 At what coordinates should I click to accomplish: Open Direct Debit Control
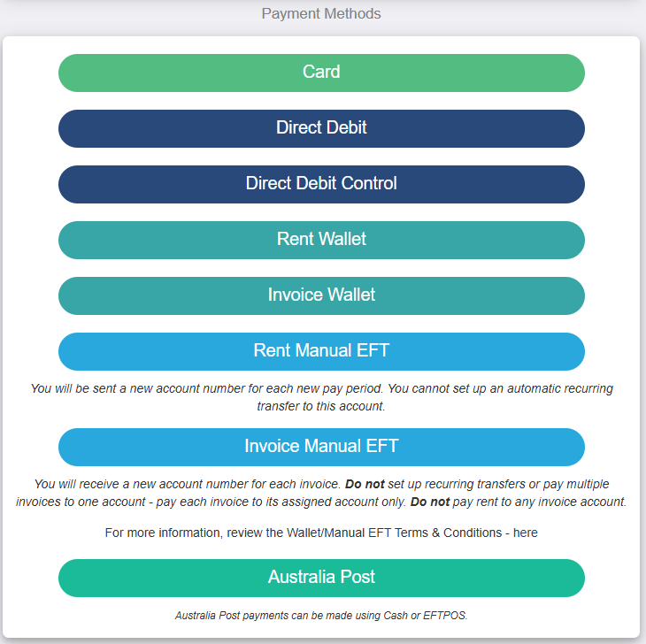tap(321, 184)
